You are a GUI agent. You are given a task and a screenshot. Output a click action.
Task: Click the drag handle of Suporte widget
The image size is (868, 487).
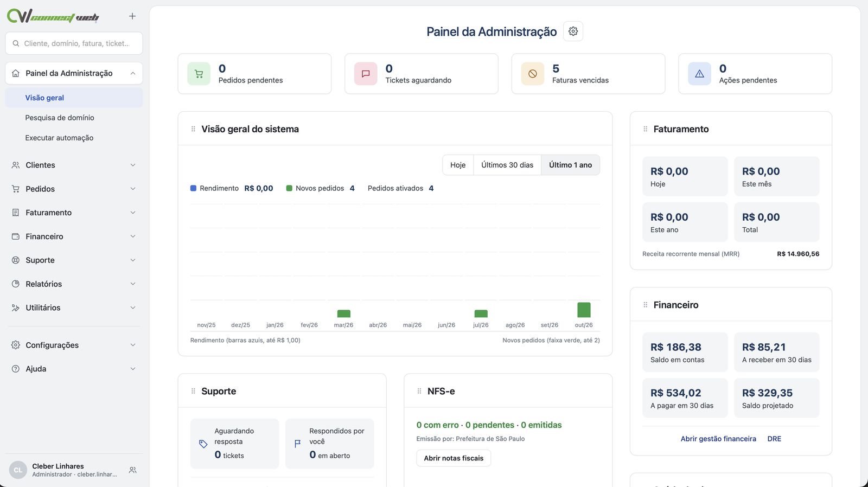(x=193, y=391)
